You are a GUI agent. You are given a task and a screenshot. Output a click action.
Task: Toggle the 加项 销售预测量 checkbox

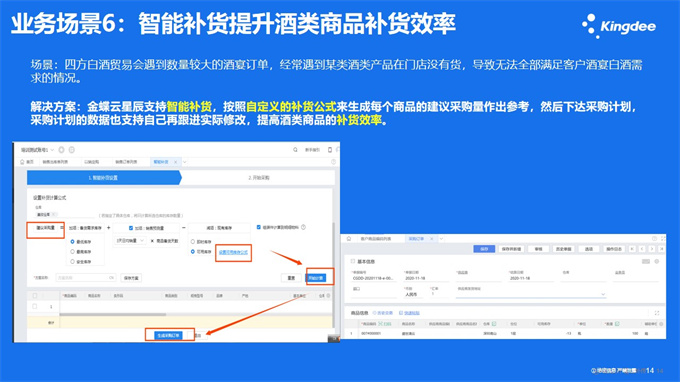click(131, 228)
